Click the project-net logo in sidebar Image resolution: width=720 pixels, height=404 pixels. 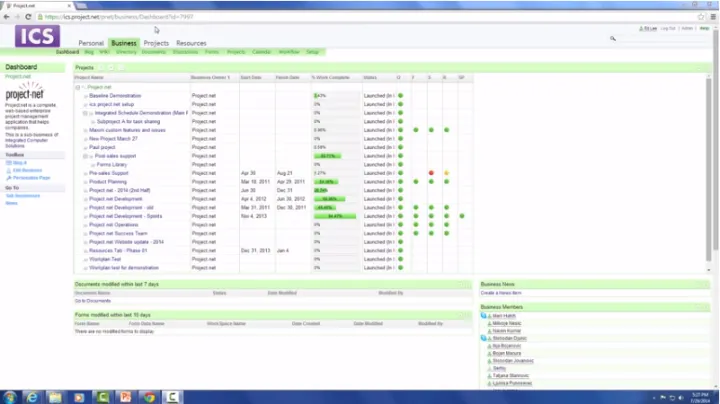coord(24,94)
